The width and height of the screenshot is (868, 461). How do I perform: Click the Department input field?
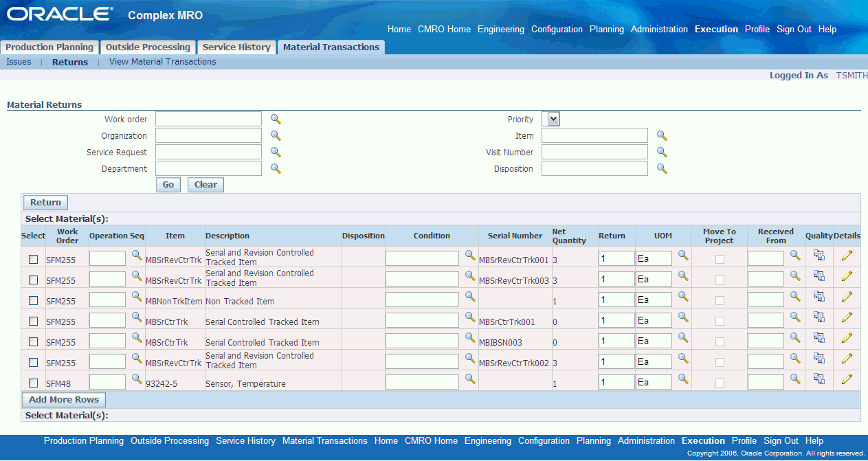pyautogui.click(x=208, y=168)
